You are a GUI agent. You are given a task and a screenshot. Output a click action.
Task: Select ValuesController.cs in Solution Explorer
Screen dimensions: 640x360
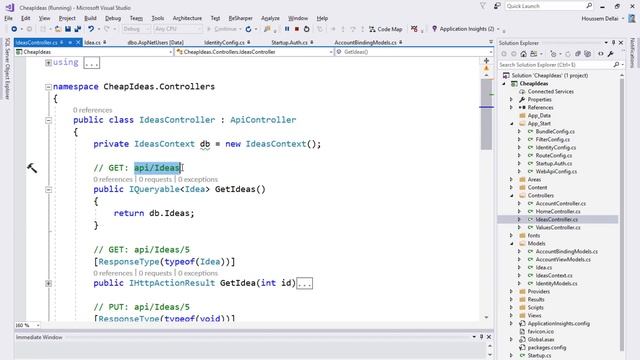click(558, 227)
